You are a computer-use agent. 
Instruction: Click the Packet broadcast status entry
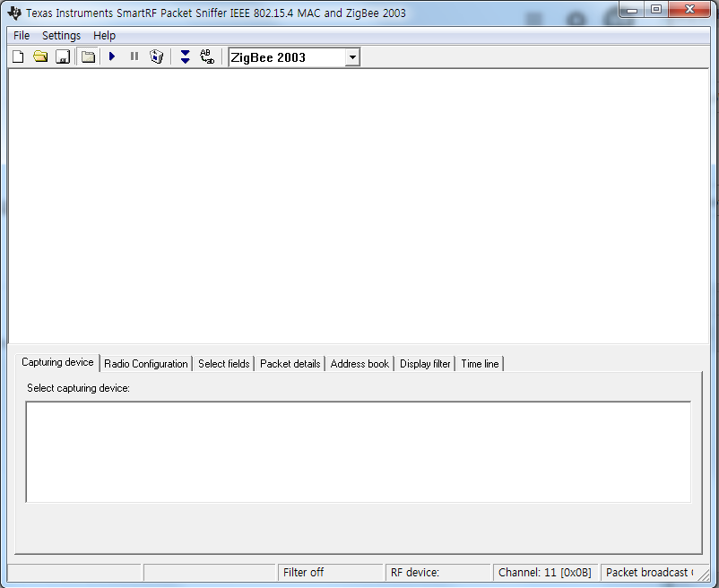[x=649, y=573]
